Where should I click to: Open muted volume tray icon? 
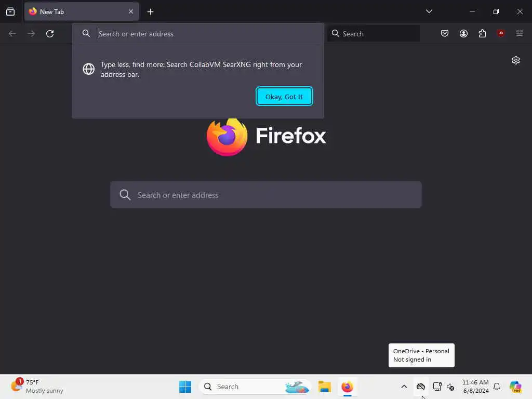point(450,387)
